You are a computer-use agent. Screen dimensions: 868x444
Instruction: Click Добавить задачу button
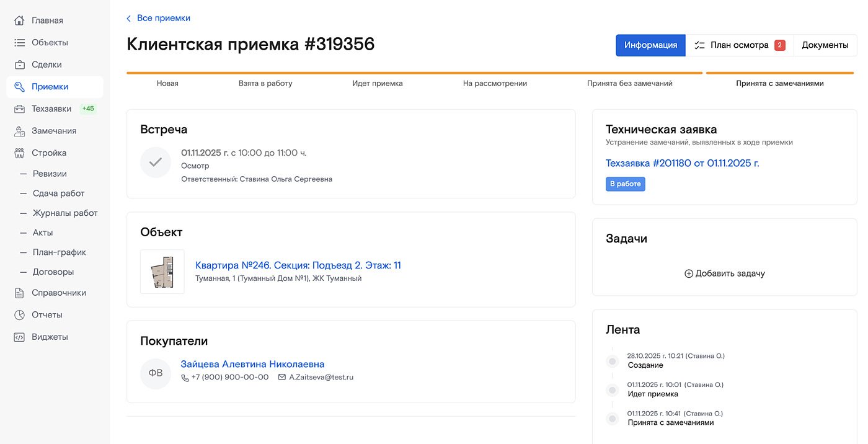(x=724, y=273)
